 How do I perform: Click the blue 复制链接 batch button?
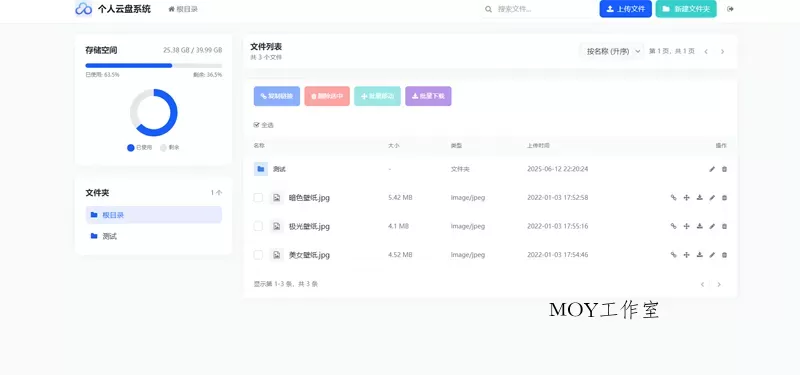pyautogui.click(x=277, y=96)
